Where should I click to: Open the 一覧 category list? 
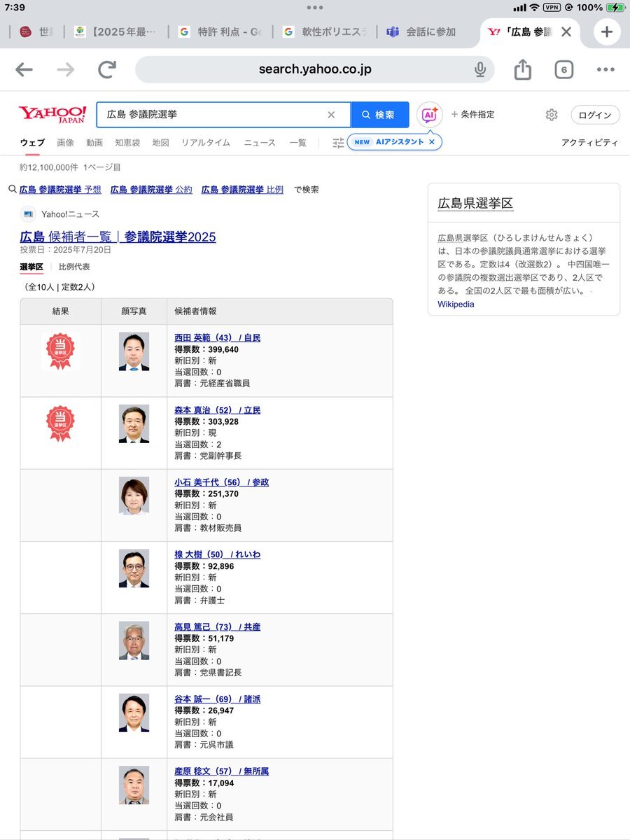298,143
